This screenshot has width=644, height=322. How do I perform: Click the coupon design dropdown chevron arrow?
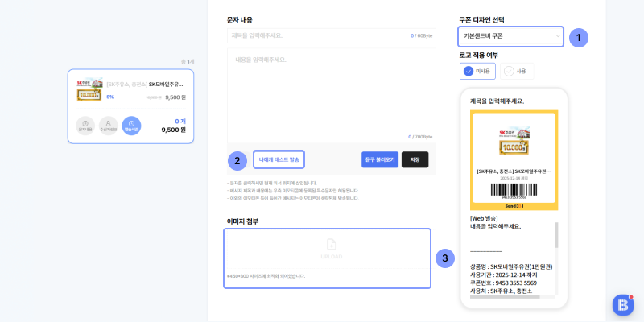557,36
